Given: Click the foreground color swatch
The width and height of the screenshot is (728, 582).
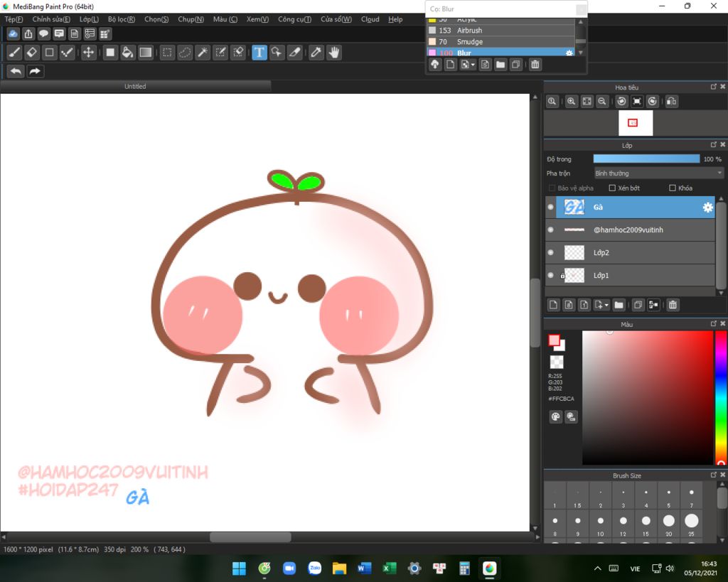Looking at the screenshot, I should (x=554, y=340).
